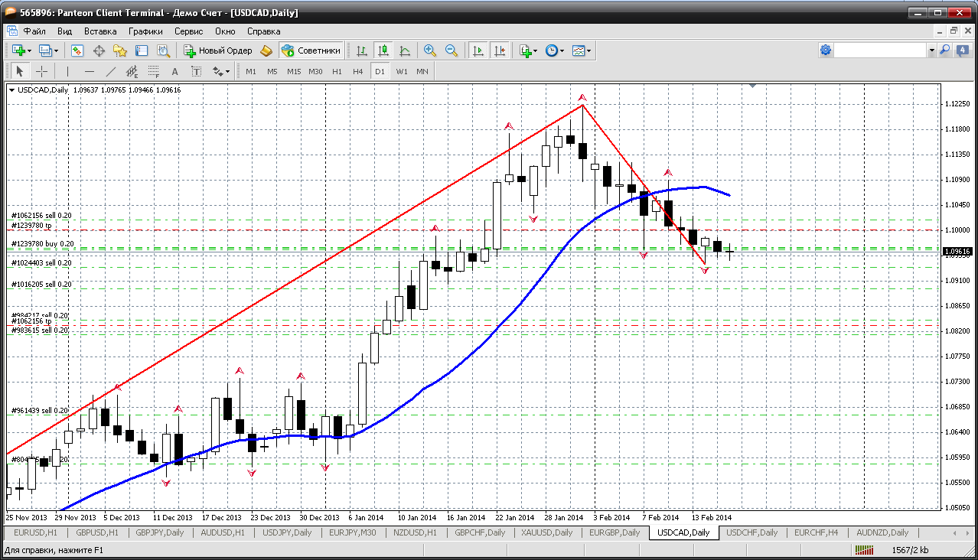Open the Navigator folder-star icon
This screenshot has width=978, height=560.
(120, 50)
